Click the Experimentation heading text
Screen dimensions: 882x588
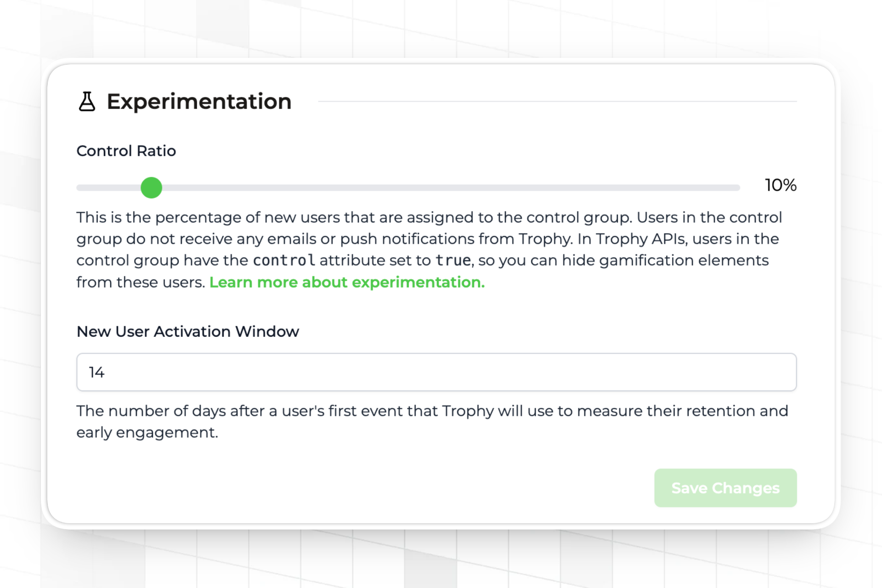(199, 102)
